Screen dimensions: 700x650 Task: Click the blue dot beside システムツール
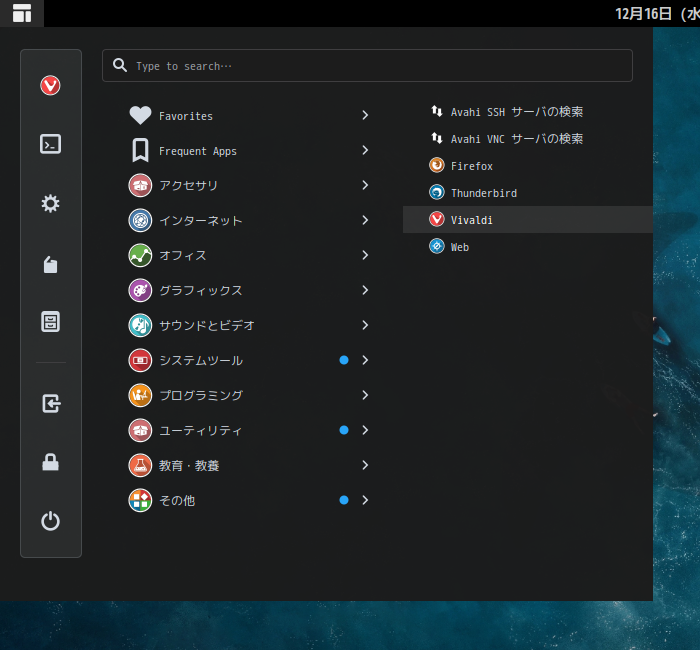tap(344, 360)
